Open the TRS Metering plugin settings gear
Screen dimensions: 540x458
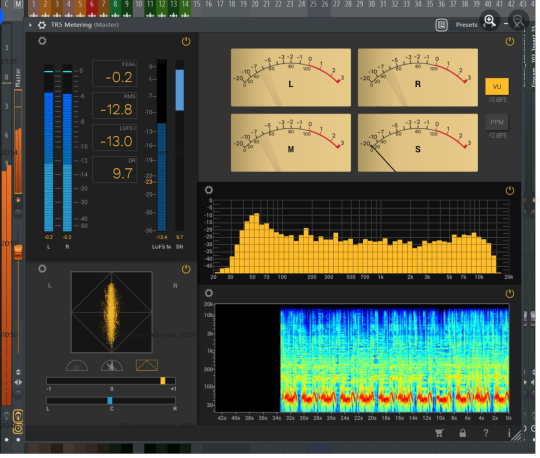(x=42, y=25)
